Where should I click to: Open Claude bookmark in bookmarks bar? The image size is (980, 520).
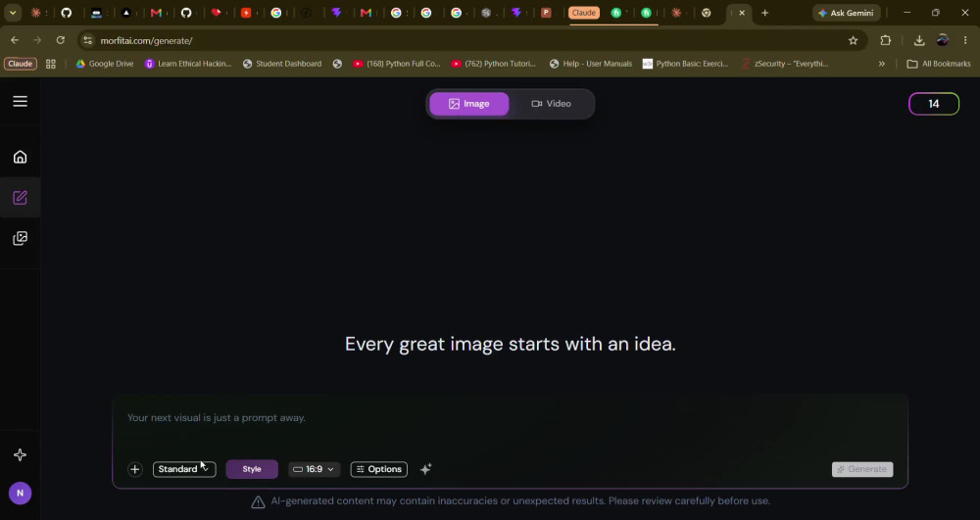point(20,64)
